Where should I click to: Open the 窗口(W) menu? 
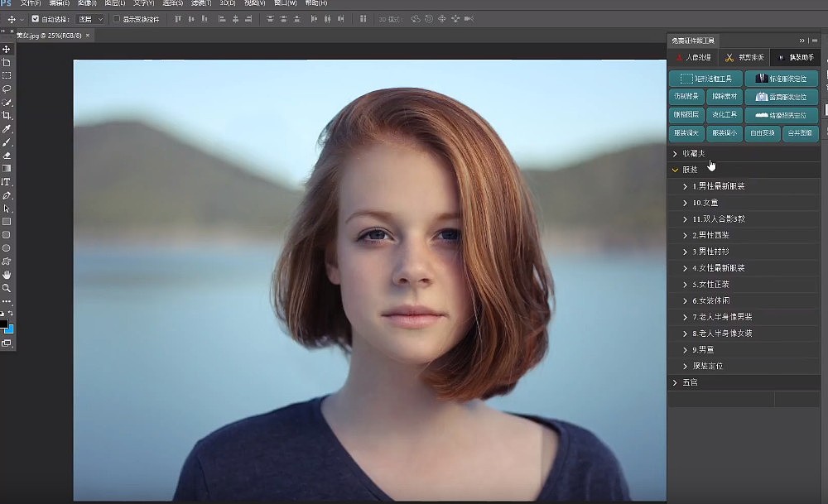click(285, 3)
